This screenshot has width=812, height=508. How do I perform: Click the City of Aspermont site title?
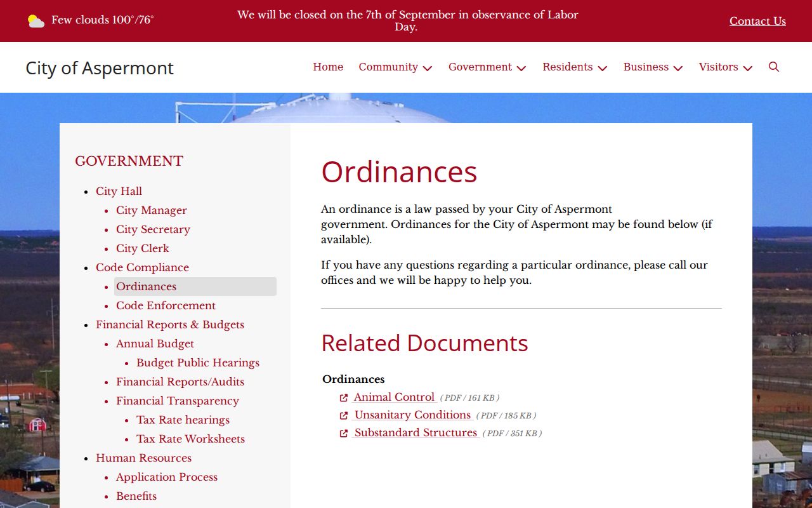pyautogui.click(x=100, y=68)
